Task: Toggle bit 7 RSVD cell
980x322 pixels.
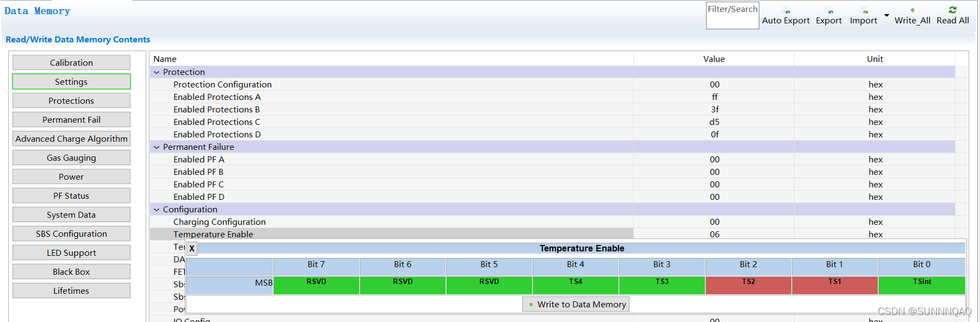Action: pyautogui.click(x=316, y=285)
